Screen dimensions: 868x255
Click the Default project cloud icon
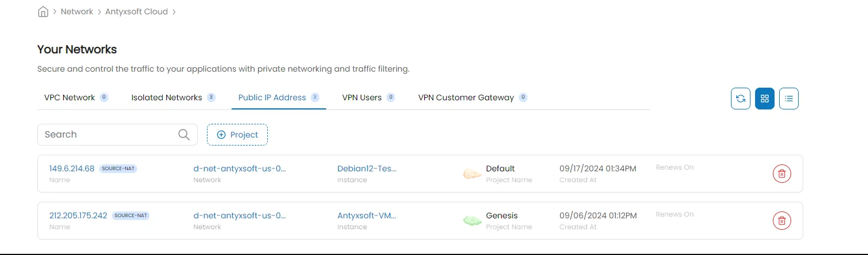tap(472, 174)
